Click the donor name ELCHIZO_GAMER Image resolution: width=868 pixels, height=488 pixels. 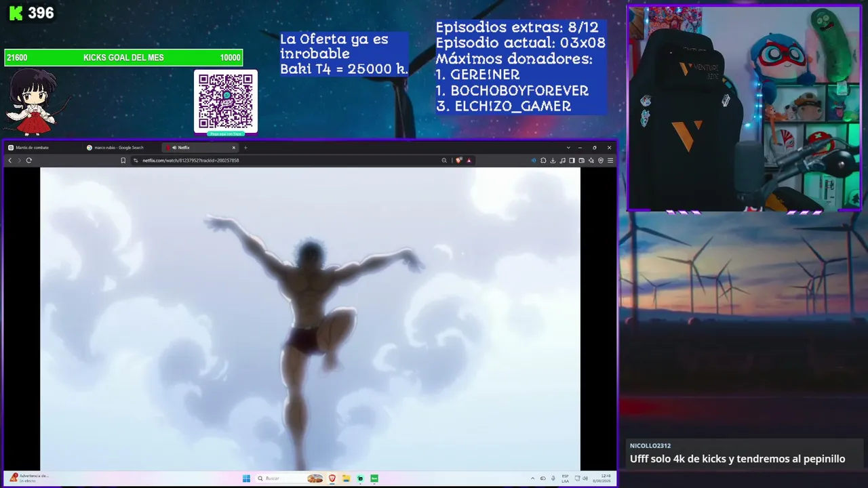point(513,106)
